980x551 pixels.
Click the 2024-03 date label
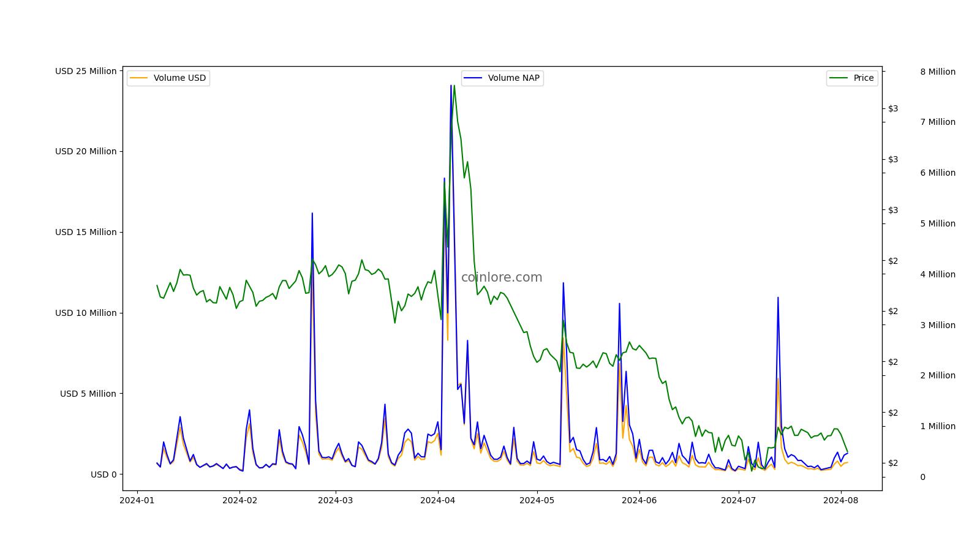click(x=336, y=500)
